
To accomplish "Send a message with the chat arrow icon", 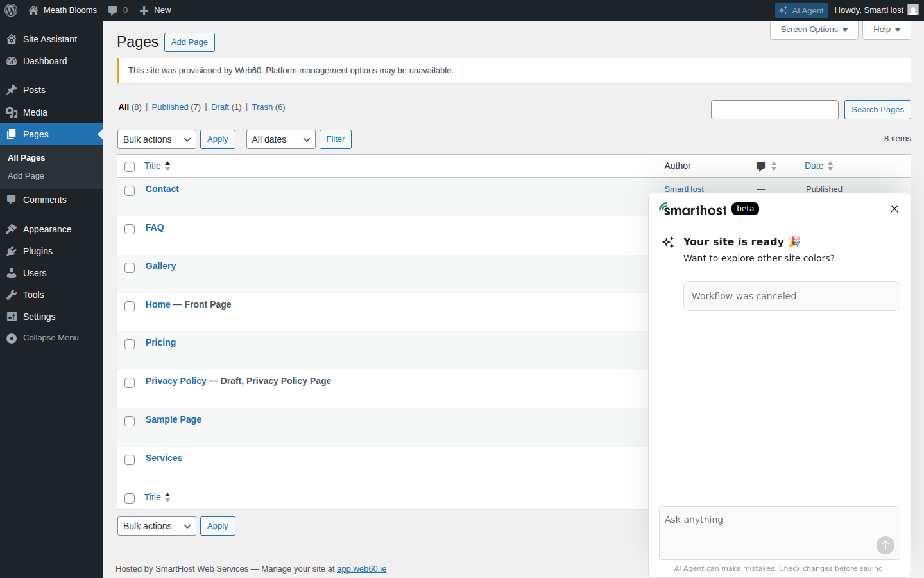I will coord(885,545).
